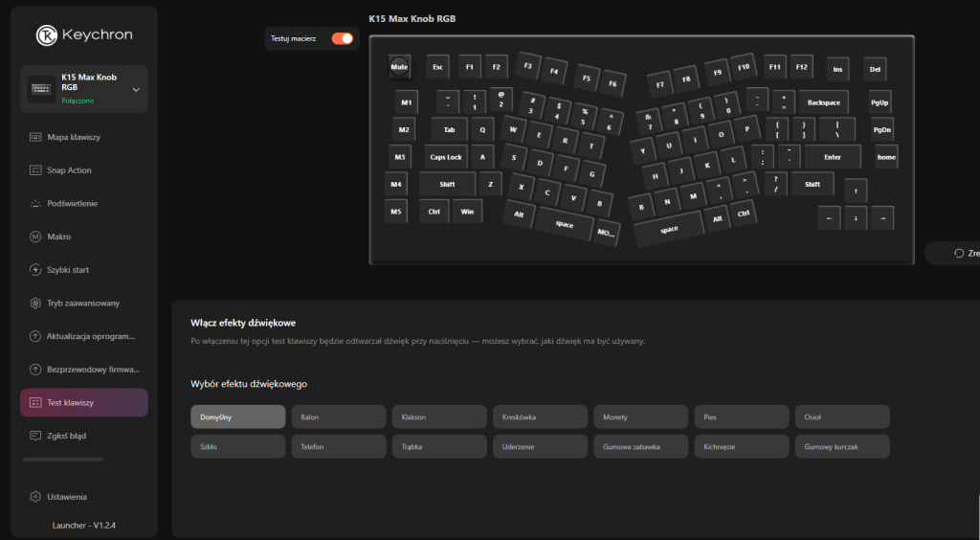Go to Szybki start menu item

coord(68,269)
